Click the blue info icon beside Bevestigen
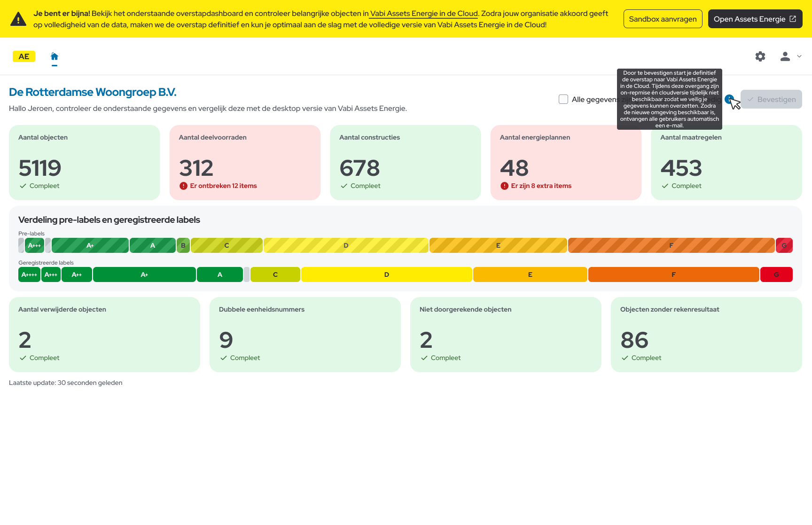 (728, 99)
